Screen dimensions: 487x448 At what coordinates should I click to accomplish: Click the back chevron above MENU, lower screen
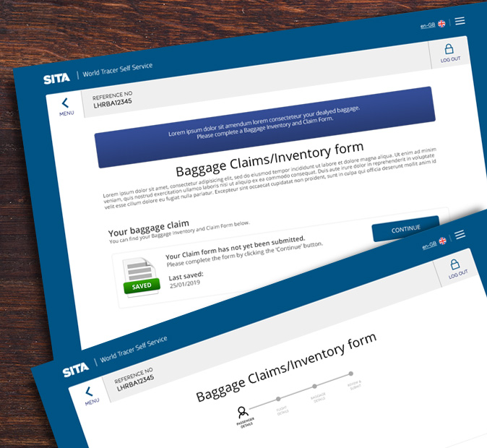(90, 391)
